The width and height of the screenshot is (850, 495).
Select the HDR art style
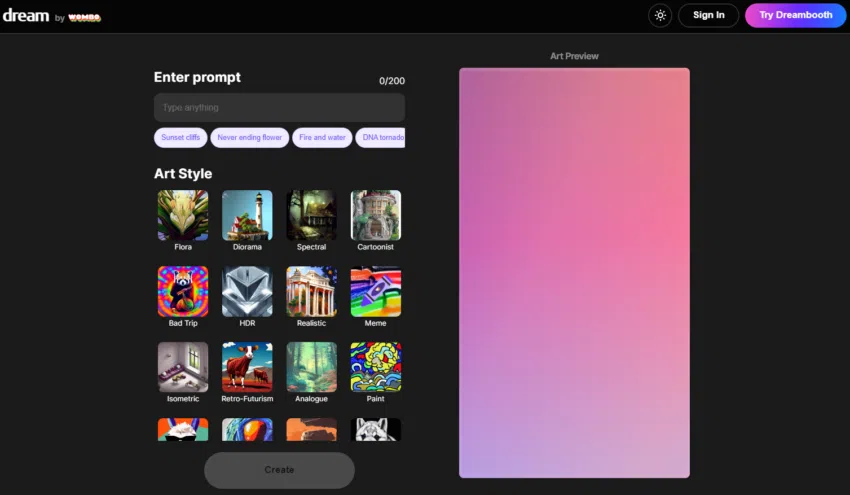coord(247,291)
